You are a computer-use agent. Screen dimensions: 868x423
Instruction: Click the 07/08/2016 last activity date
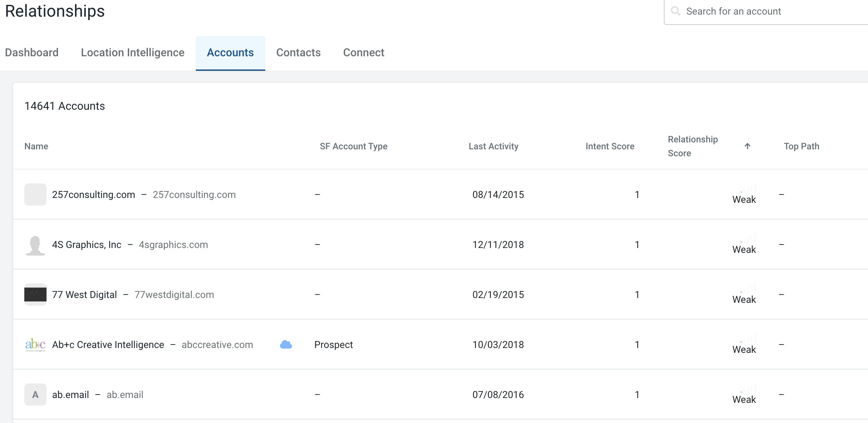(498, 395)
